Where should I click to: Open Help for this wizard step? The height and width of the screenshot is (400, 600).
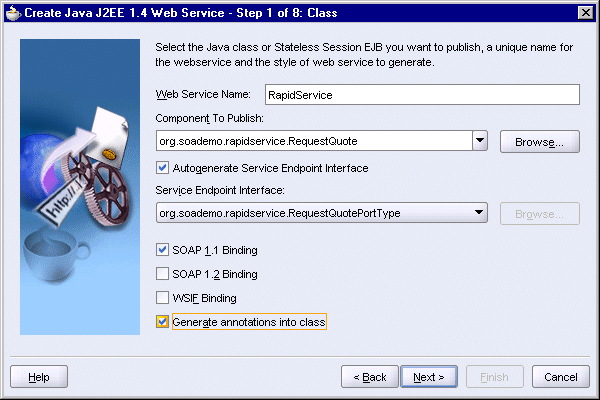(39, 377)
